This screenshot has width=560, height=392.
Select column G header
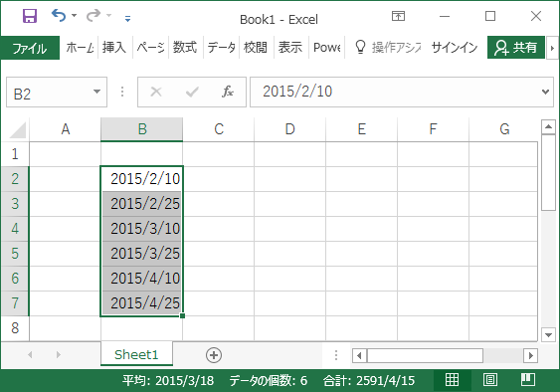(x=503, y=129)
